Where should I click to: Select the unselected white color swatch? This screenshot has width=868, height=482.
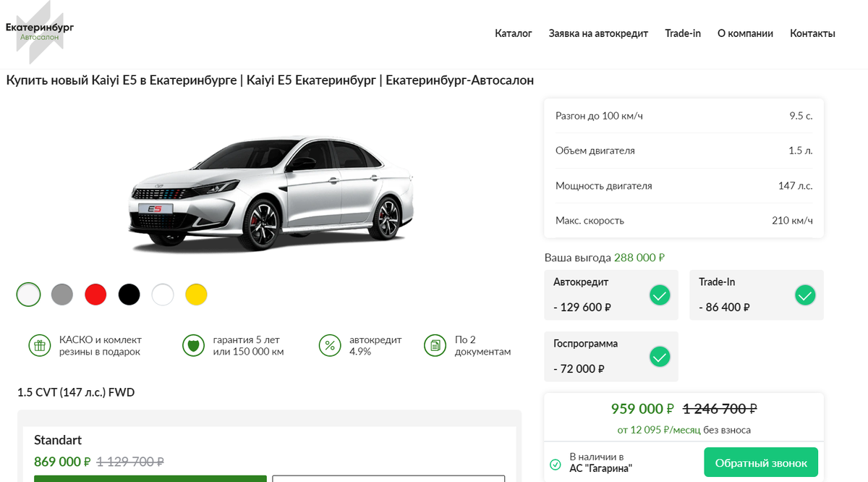click(x=163, y=295)
